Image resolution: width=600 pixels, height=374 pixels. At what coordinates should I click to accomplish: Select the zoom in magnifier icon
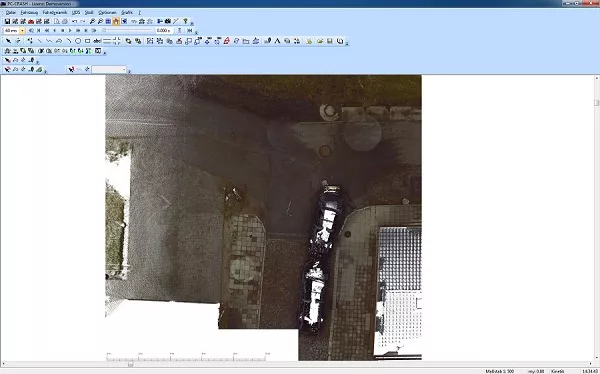pyautogui.click(x=92, y=21)
